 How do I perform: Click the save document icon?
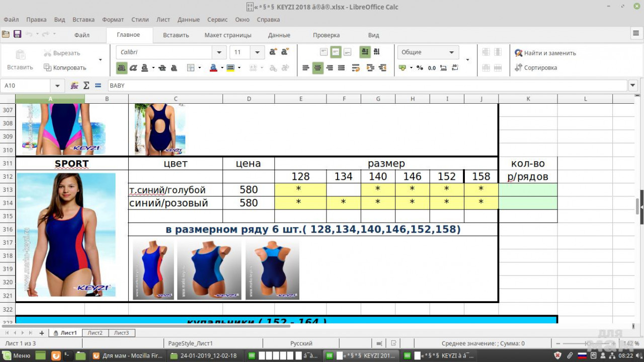(18, 34)
